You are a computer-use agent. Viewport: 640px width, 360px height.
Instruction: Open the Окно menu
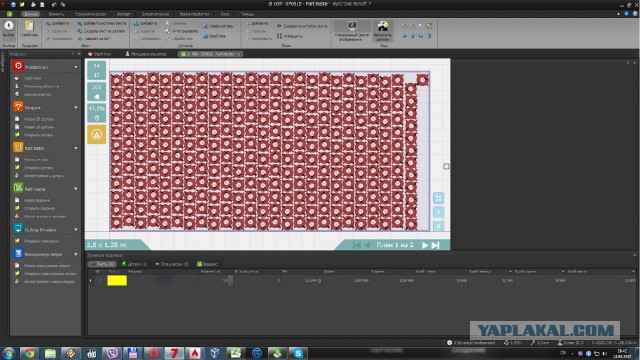(x=224, y=14)
